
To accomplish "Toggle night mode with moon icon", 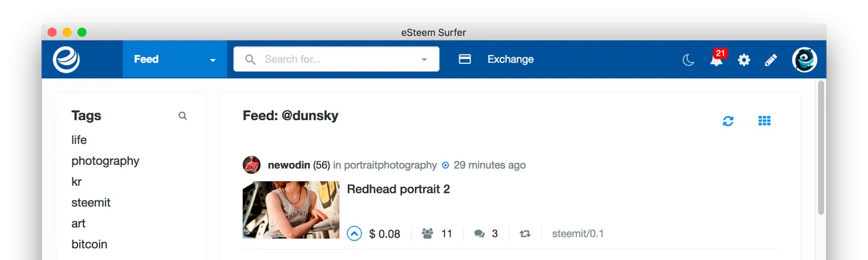I will pyautogui.click(x=688, y=60).
